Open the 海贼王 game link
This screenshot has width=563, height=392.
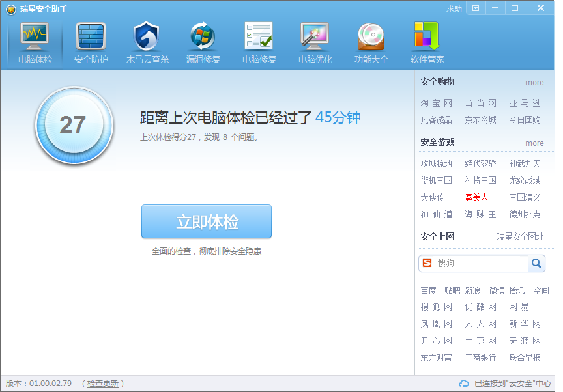pos(480,214)
